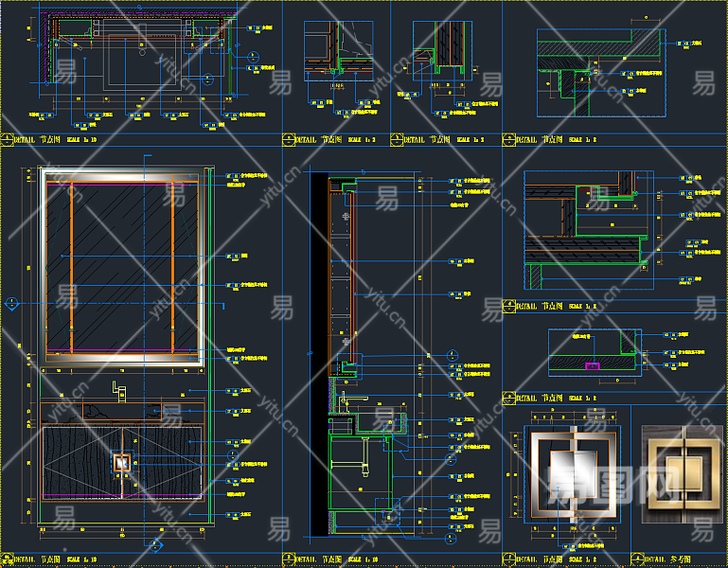Image resolution: width=728 pixels, height=568 pixels.
Task: Click the square handle on elevation cabinet doors
Action: pos(121,463)
